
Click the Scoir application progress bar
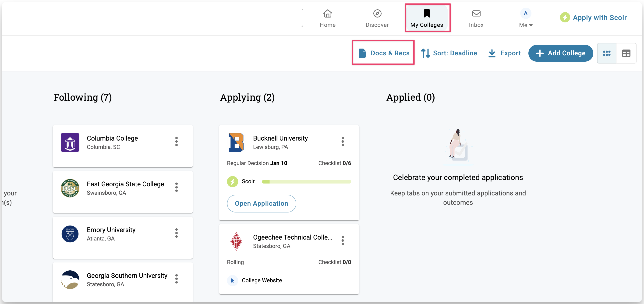tap(306, 181)
